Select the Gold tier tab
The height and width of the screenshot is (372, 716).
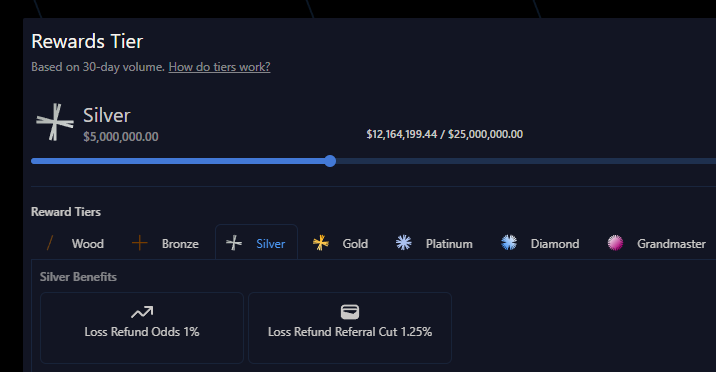point(340,243)
